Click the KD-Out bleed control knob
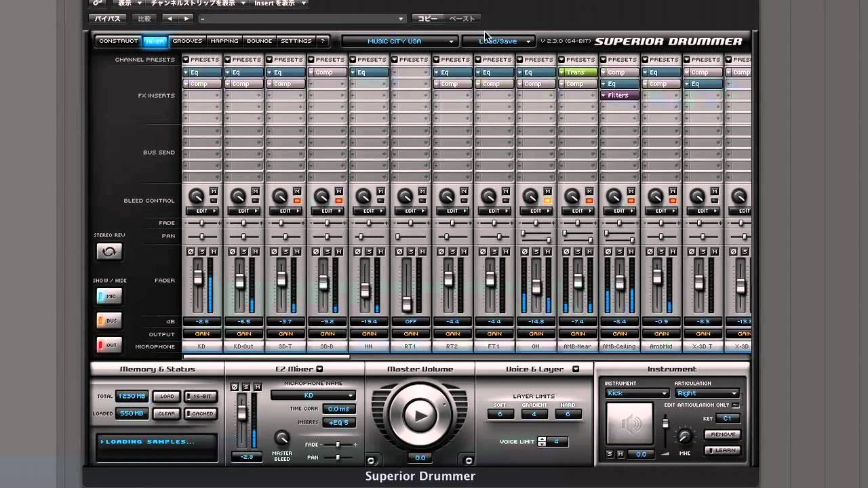 (x=238, y=197)
